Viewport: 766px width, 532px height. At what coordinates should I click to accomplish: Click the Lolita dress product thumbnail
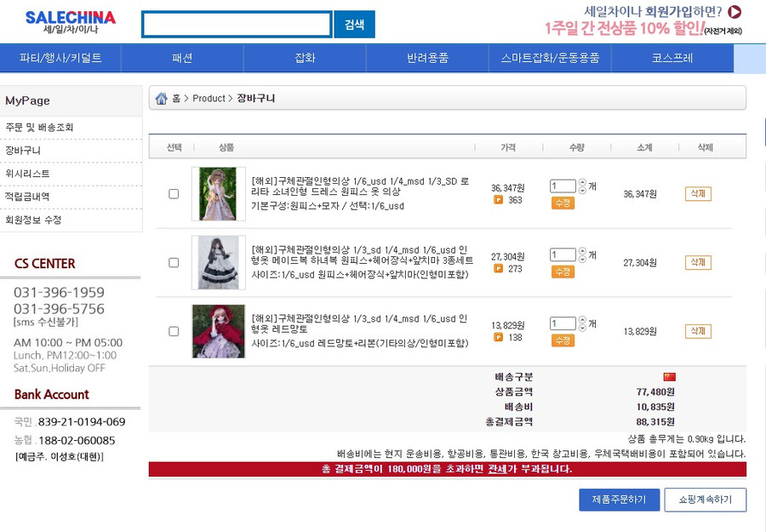(219, 193)
